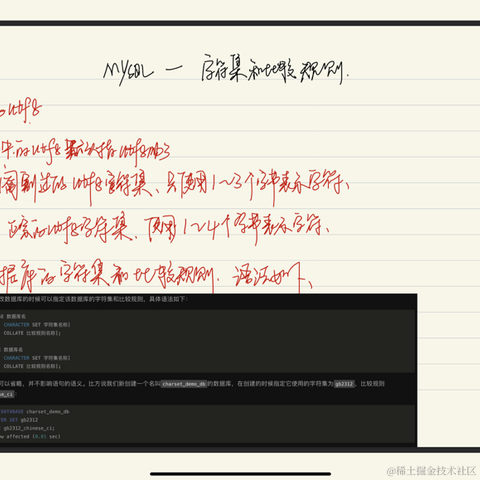Open the pasted dark code screenshot
Viewport: 480px width, 480px height.
pos(208,370)
